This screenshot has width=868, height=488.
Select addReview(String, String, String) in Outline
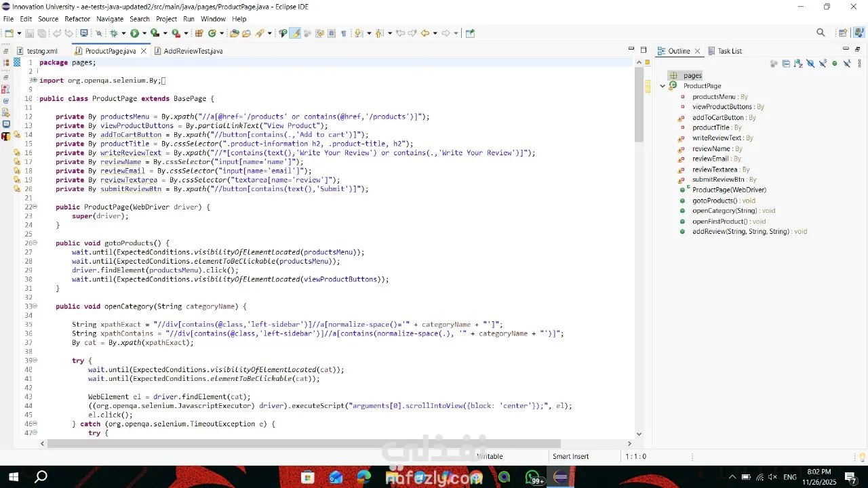pyautogui.click(x=749, y=232)
